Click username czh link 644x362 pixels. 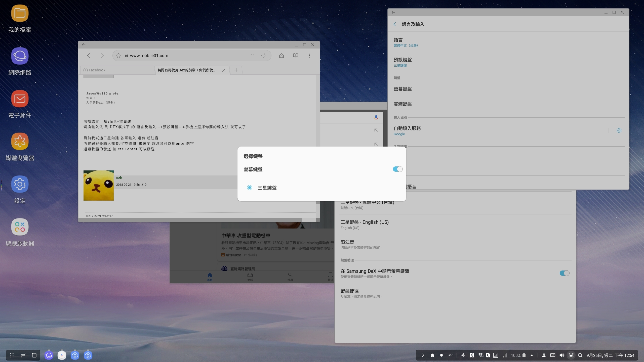pos(119,178)
